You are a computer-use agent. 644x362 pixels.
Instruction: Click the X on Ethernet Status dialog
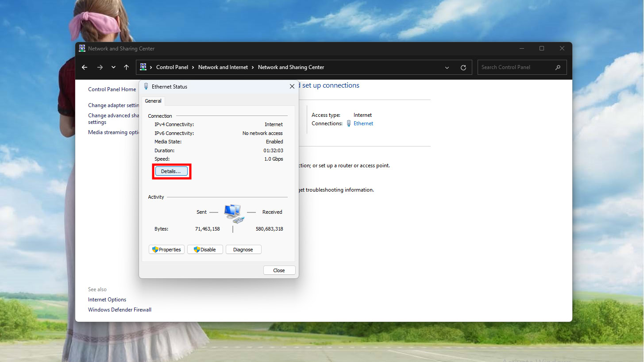point(292,87)
